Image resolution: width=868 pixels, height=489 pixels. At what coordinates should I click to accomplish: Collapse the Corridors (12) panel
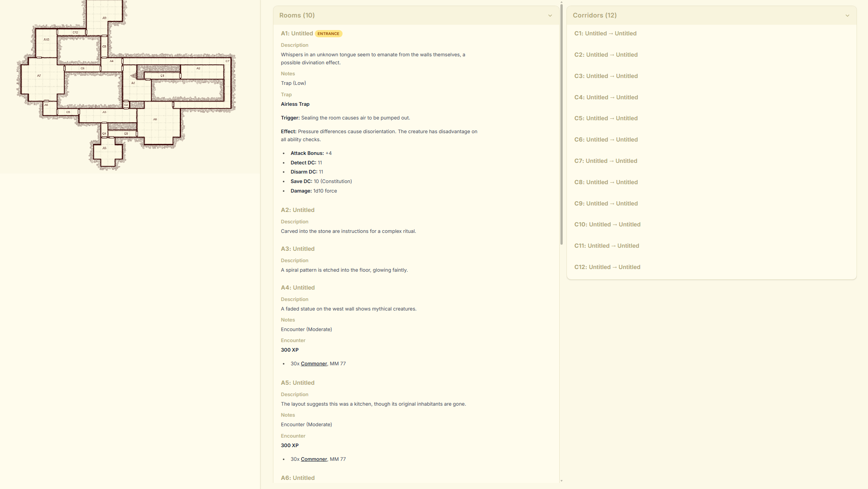click(847, 15)
